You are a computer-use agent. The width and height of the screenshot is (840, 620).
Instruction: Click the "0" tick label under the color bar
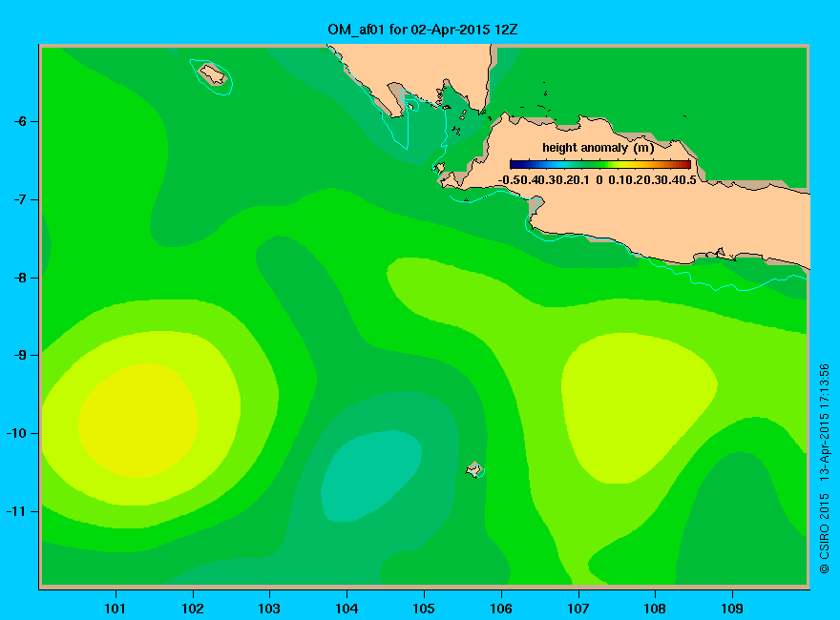[x=598, y=180]
